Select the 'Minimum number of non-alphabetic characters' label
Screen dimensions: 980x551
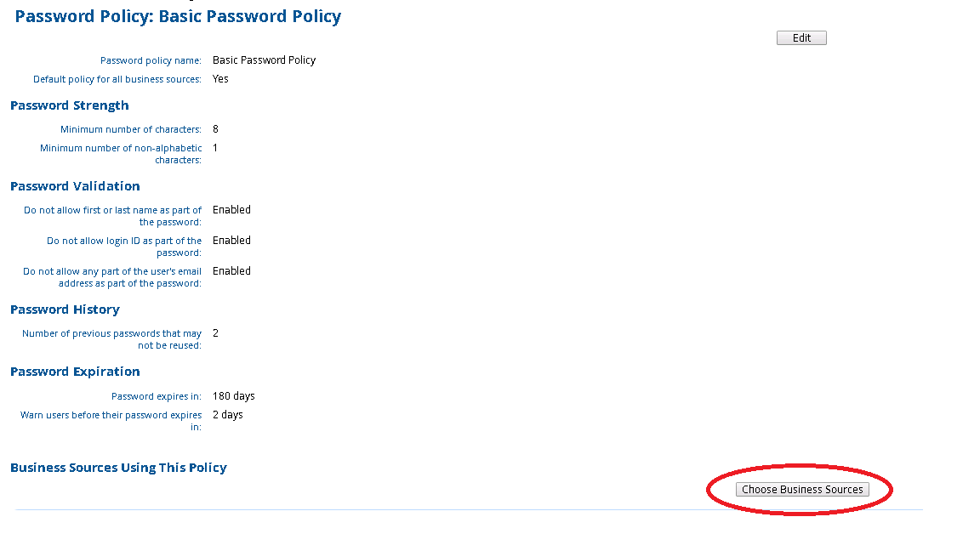point(121,154)
